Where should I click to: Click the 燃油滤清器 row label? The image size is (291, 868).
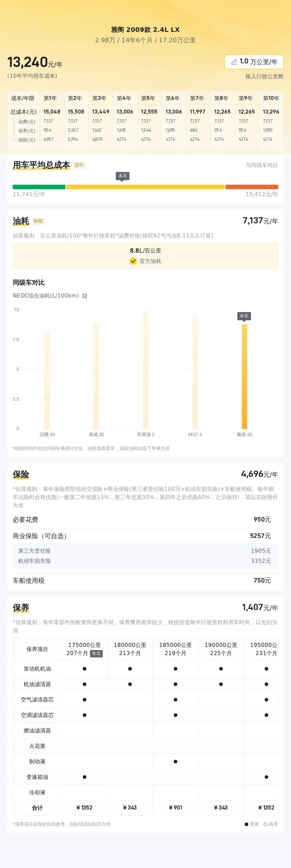tap(37, 731)
